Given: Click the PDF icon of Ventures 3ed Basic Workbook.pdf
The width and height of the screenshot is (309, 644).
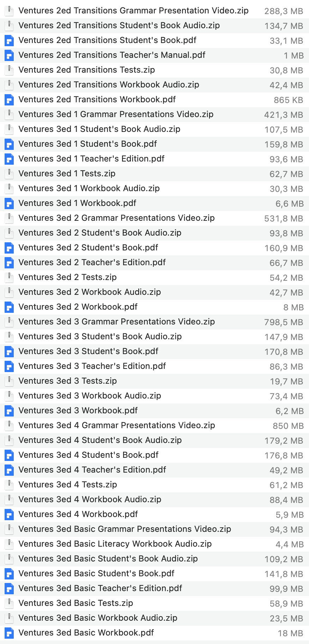Looking at the screenshot, I should 9,633.
